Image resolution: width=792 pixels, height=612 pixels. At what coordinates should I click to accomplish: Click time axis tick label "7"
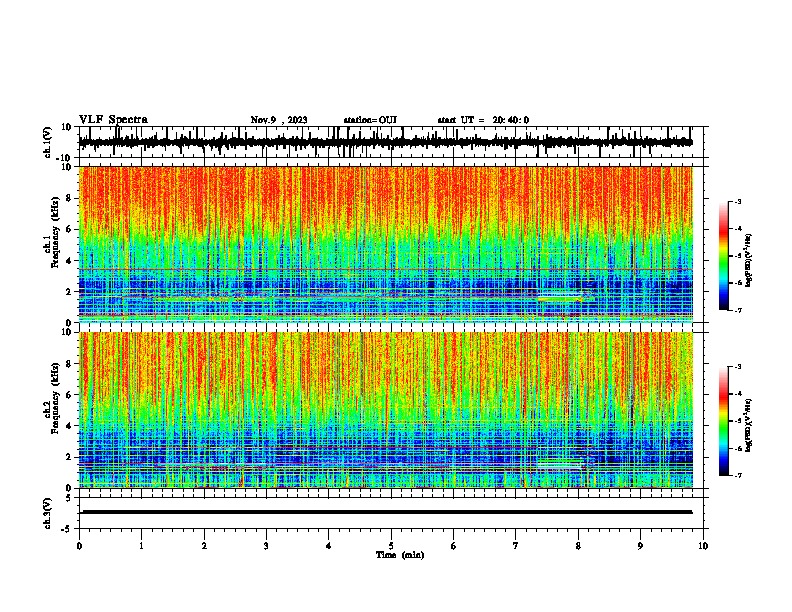pyautogui.click(x=516, y=546)
